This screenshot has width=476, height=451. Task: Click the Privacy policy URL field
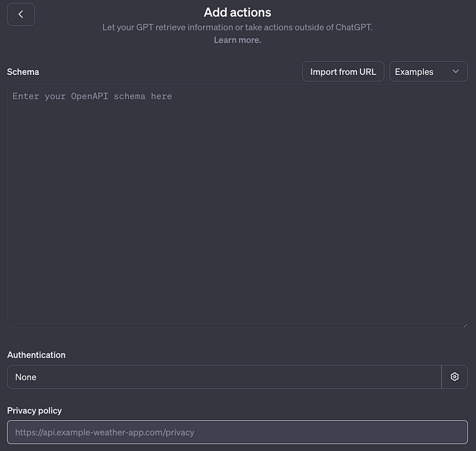pos(237,432)
